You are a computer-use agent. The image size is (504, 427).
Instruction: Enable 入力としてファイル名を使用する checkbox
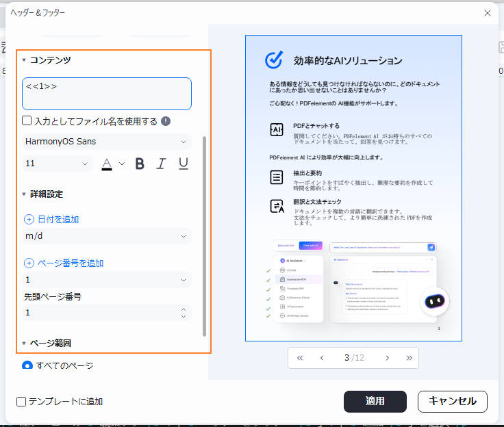pyautogui.click(x=27, y=121)
